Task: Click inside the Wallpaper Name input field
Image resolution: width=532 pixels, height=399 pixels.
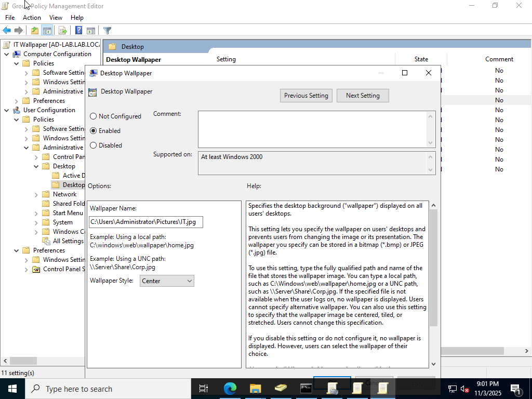Action: coord(145,222)
